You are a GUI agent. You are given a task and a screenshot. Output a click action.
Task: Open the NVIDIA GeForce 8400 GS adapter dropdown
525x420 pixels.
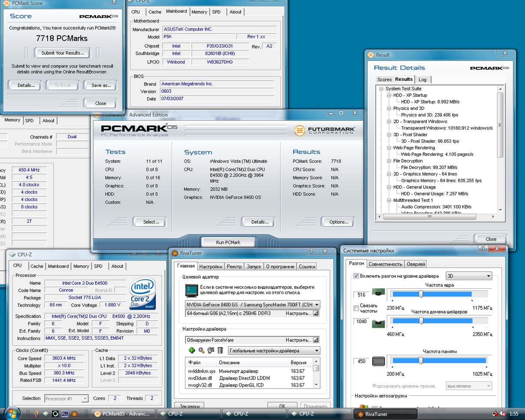252,305
